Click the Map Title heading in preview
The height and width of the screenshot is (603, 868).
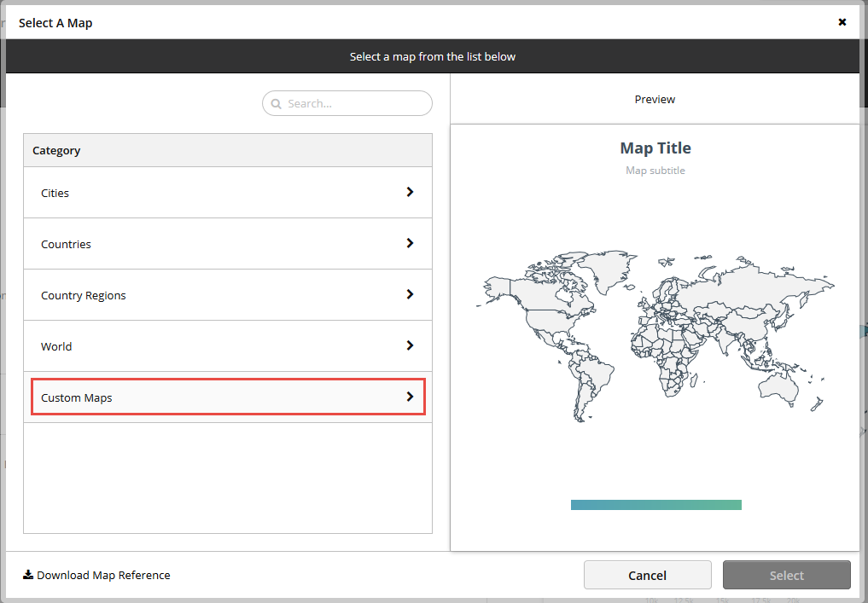(x=655, y=148)
